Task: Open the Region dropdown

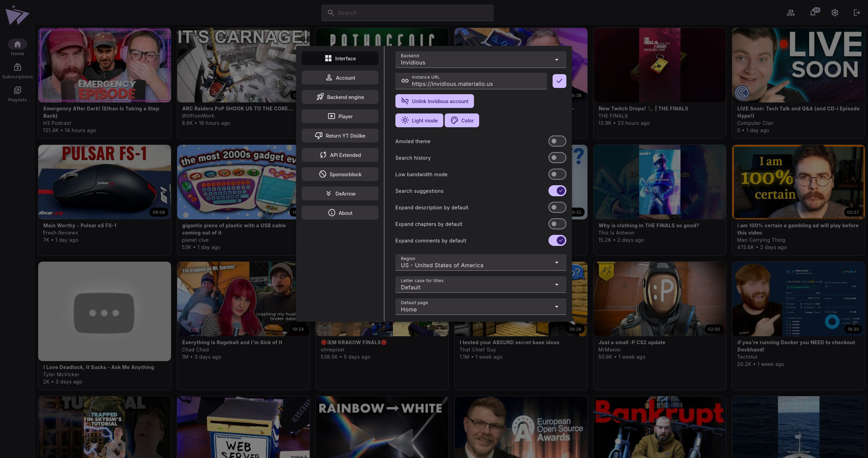Action: (480, 262)
